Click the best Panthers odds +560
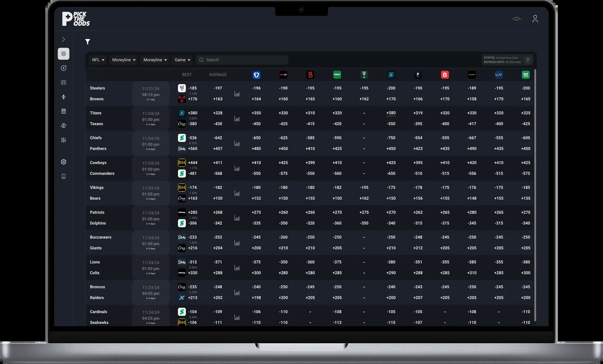 coord(193,149)
